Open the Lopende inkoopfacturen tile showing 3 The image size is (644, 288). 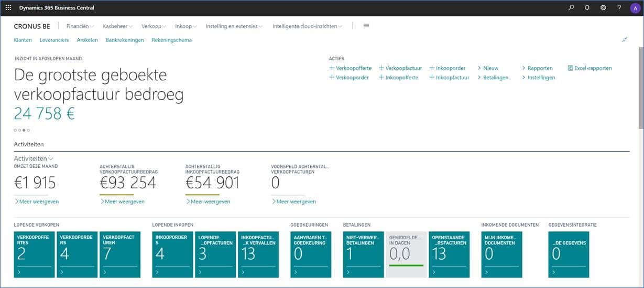(215, 254)
